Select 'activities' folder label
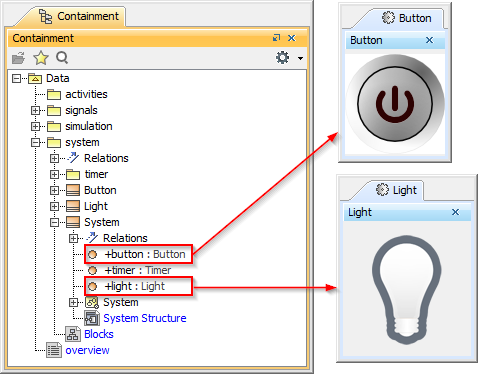Viewport: 482px width, 377px height. 86,95
